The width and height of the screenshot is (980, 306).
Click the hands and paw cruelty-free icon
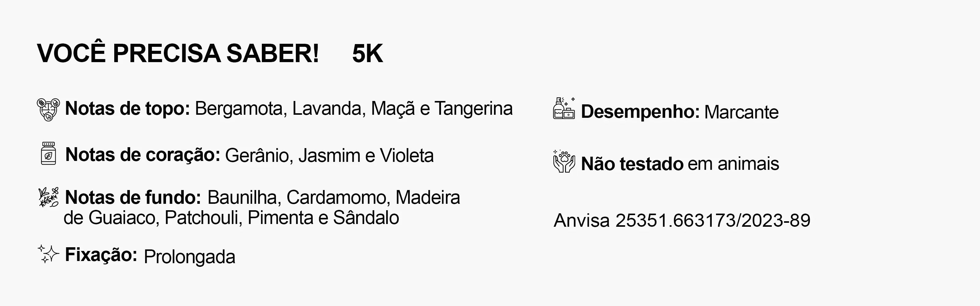pyautogui.click(x=564, y=162)
